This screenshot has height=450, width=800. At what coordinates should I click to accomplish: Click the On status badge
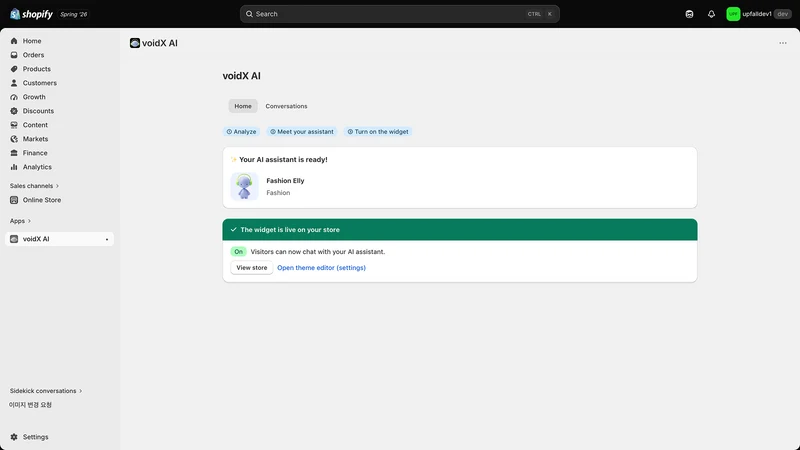pyautogui.click(x=238, y=252)
